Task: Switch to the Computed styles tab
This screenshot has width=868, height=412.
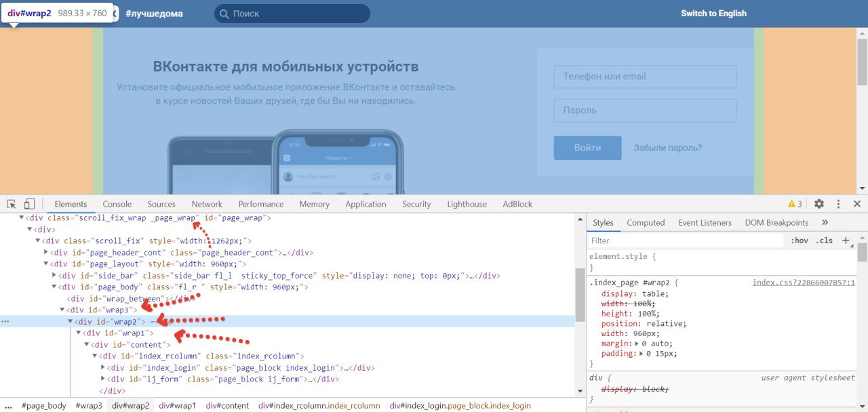Action: pyautogui.click(x=646, y=222)
